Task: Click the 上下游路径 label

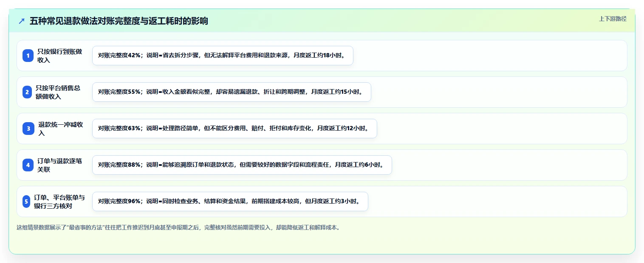Action: (613, 19)
